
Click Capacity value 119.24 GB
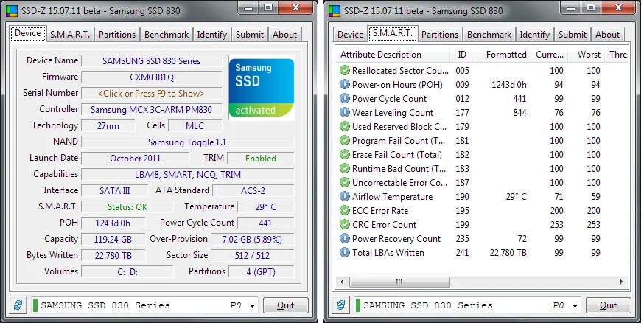click(113, 240)
